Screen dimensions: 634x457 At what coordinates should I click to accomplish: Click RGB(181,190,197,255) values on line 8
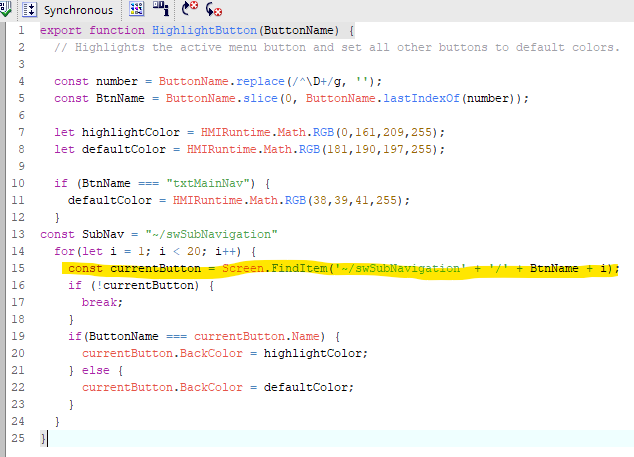point(368,150)
